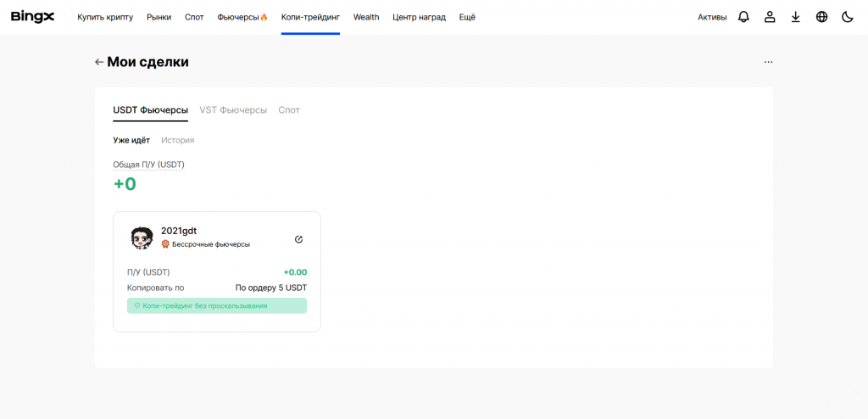The width and height of the screenshot is (868, 419).
Task: Open the language globe icon
Action: [x=821, y=17]
